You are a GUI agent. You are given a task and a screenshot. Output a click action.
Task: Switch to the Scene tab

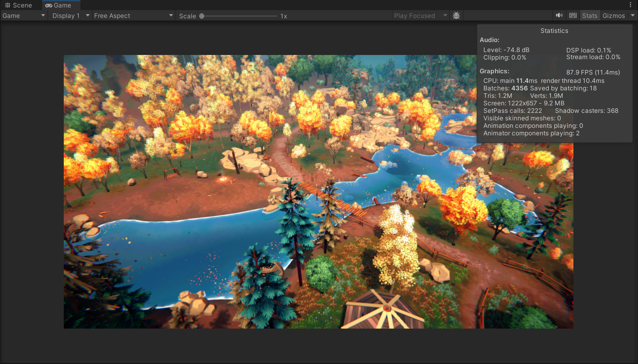point(18,5)
